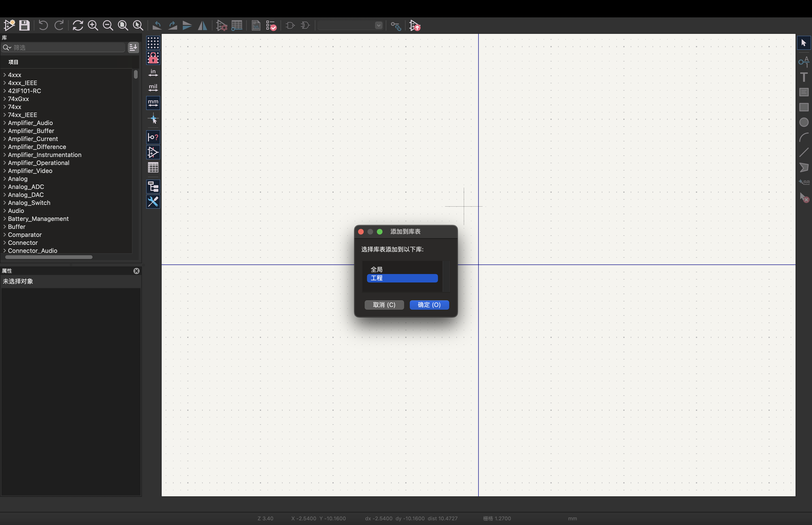Toggle the library tree panel

click(153, 187)
